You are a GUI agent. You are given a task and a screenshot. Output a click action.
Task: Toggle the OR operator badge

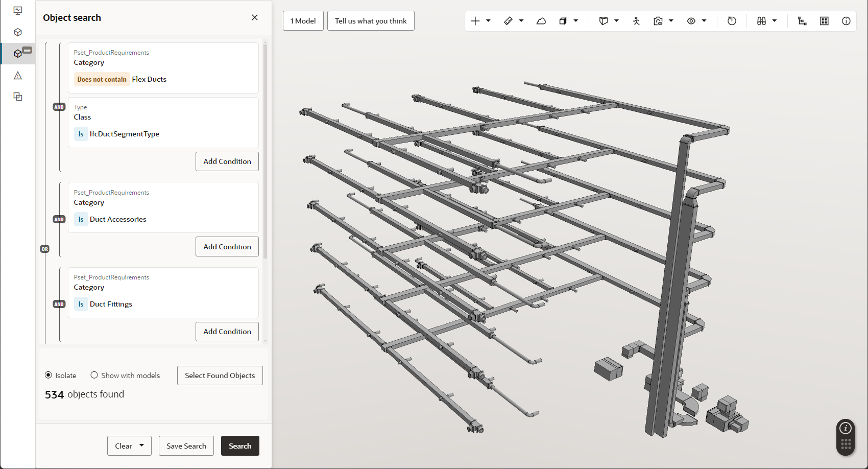pyautogui.click(x=45, y=249)
